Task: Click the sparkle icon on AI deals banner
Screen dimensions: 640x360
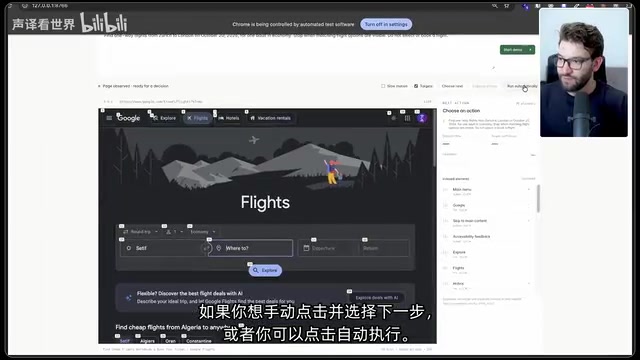Action: coord(129,298)
